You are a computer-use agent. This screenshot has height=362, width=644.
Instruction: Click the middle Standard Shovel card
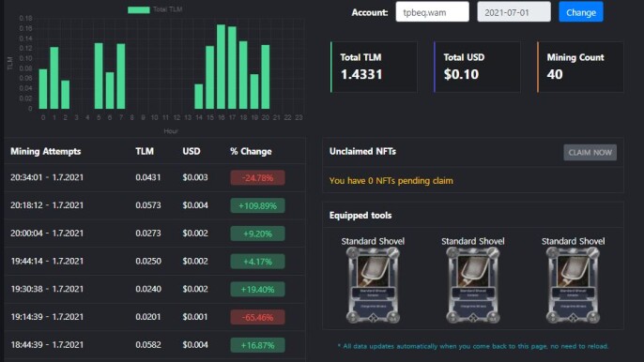(473, 285)
